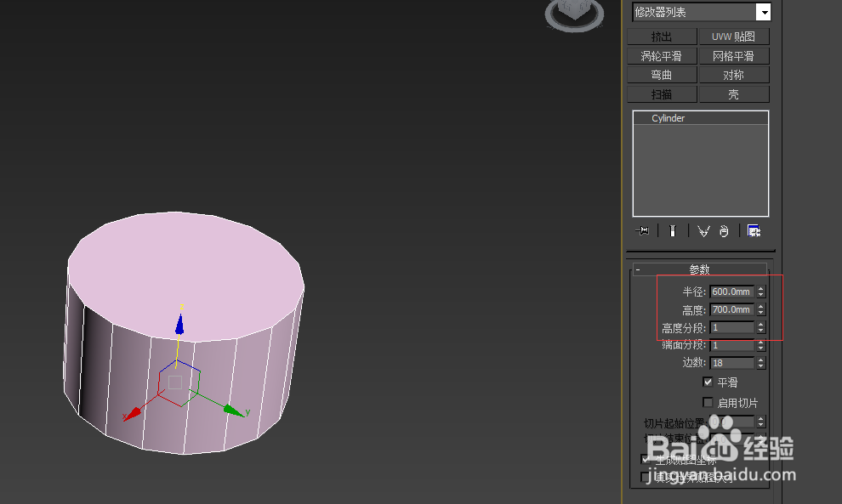Increase 半径 value with up spinner

(761, 288)
